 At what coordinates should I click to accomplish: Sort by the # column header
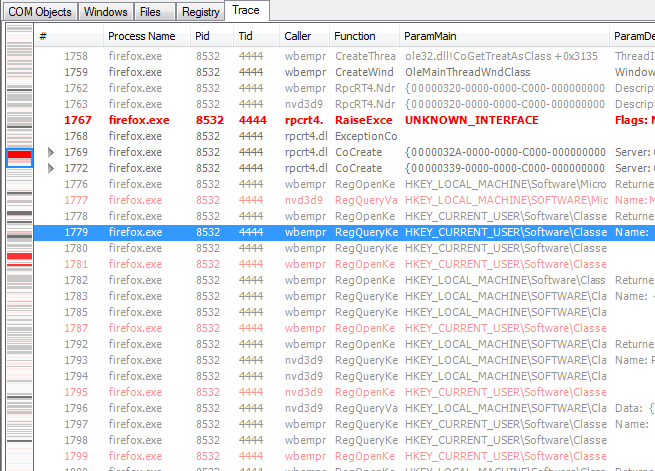[x=69, y=36]
